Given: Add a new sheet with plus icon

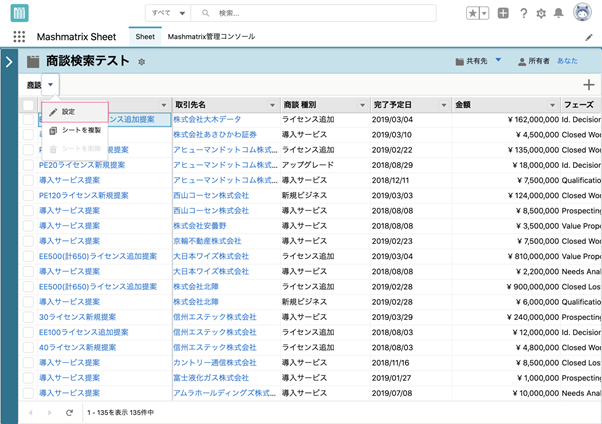Looking at the screenshot, I should [589, 84].
